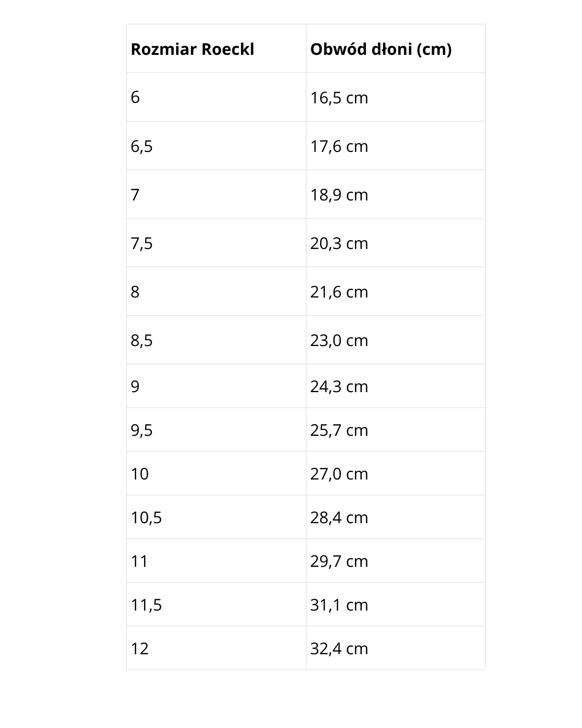Select the 31,1 cm value
This screenshot has width=582, height=728.
pos(339,605)
